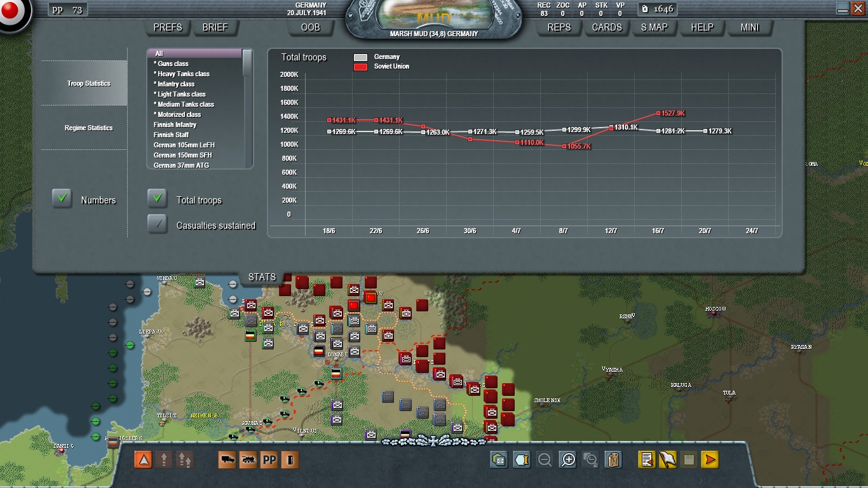Toggle the Numbers checkbox
868x488 pixels.
[62, 199]
